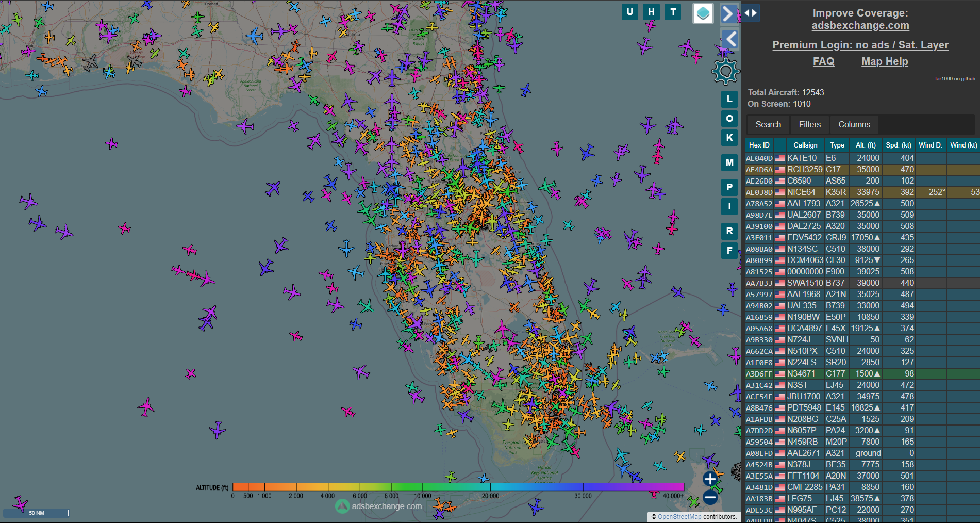Toggle the I map button

[x=729, y=206]
